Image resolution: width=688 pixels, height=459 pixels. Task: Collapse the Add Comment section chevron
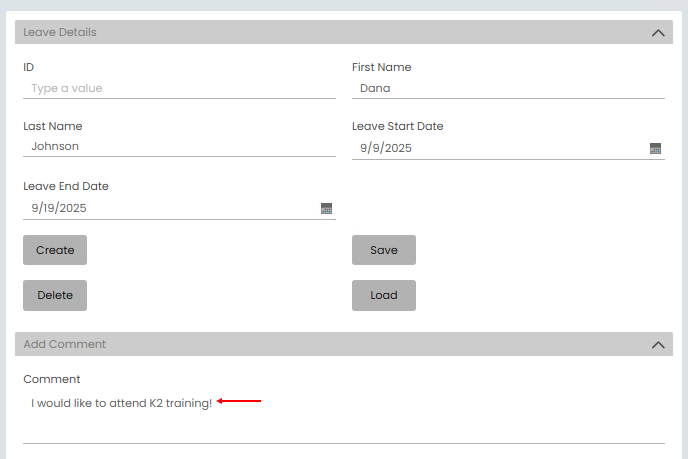(658, 344)
